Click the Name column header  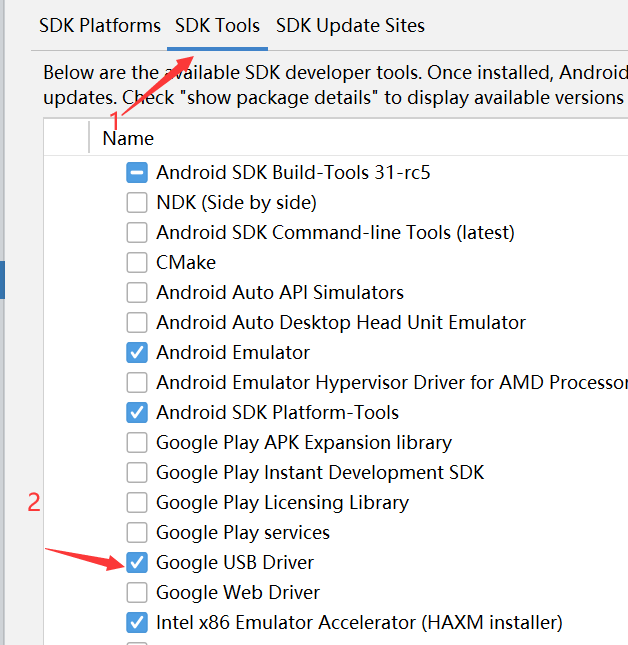coord(128,139)
